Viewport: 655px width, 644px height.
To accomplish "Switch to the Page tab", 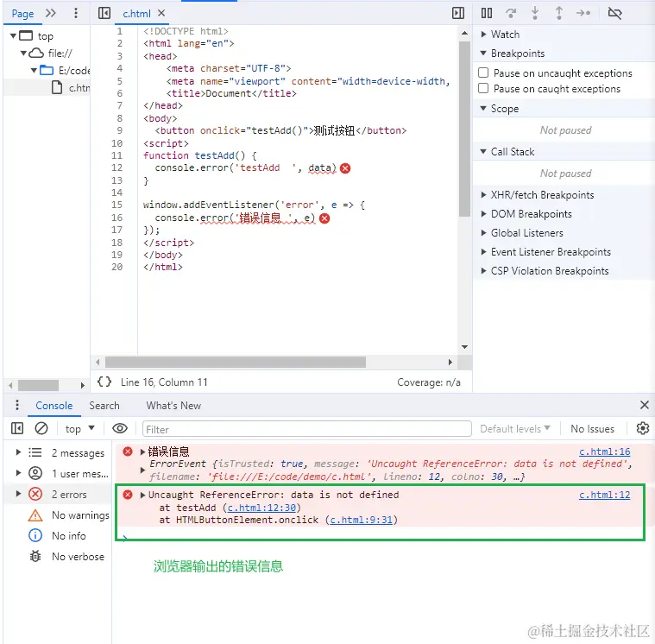I will click(22, 14).
